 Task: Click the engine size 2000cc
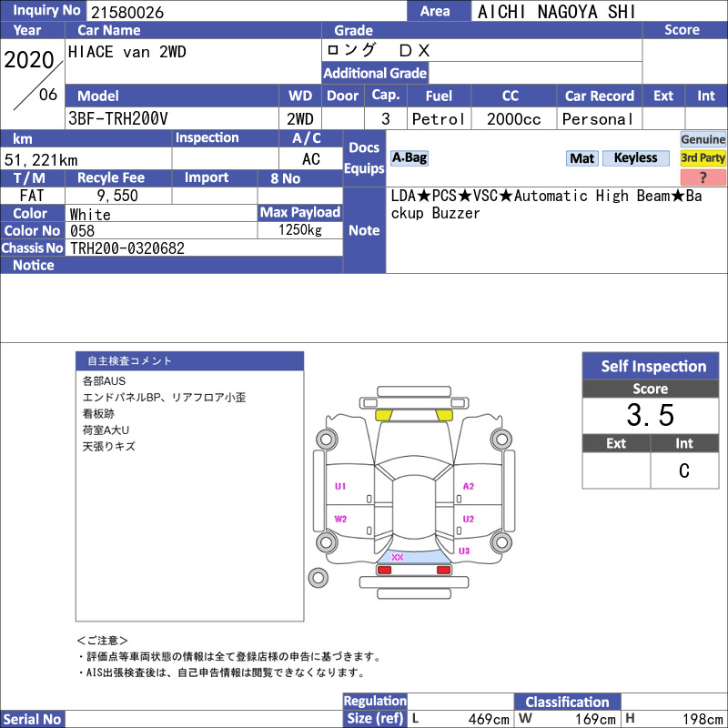[x=513, y=119]
